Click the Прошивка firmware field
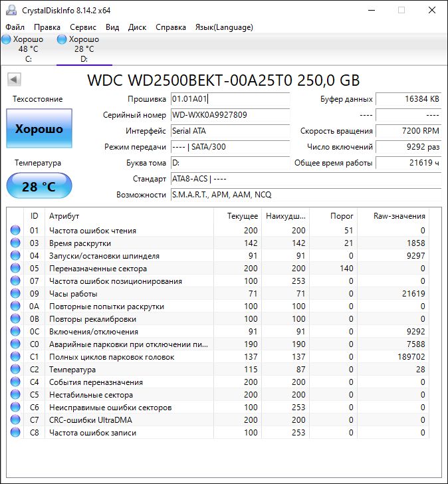This screenshot has width=448, height=484. point(230,99)
